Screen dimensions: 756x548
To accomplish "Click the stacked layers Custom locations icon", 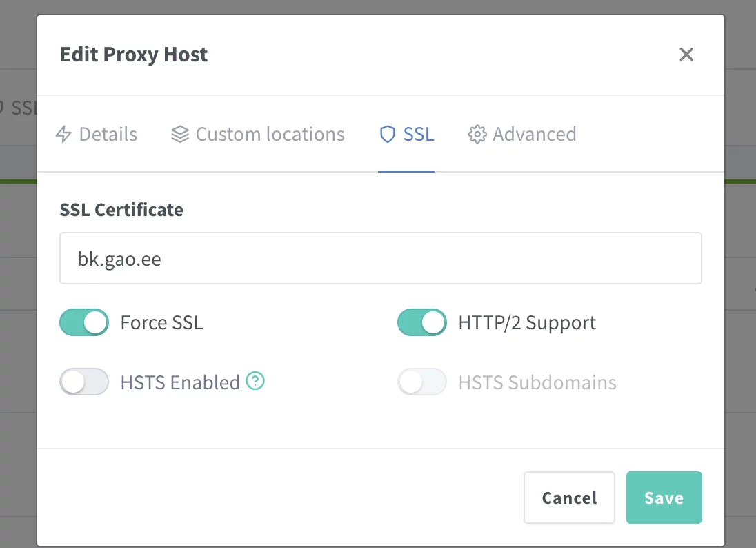I will (180, 134).
